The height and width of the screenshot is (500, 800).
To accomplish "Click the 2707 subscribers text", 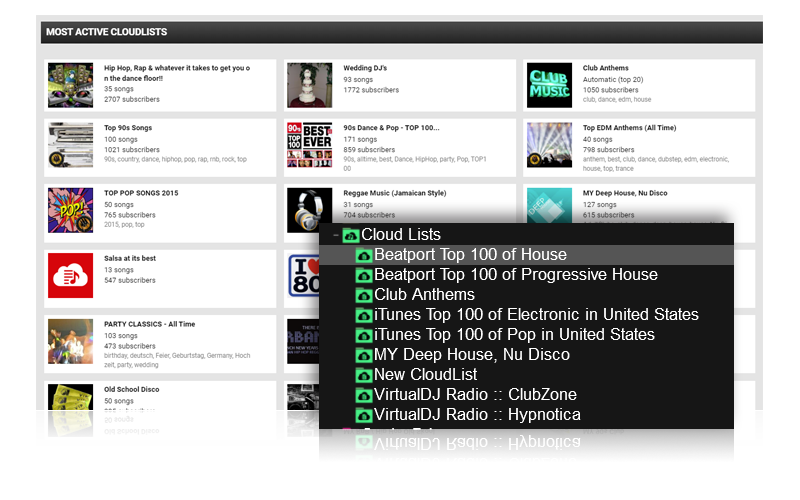I will 132,99.
